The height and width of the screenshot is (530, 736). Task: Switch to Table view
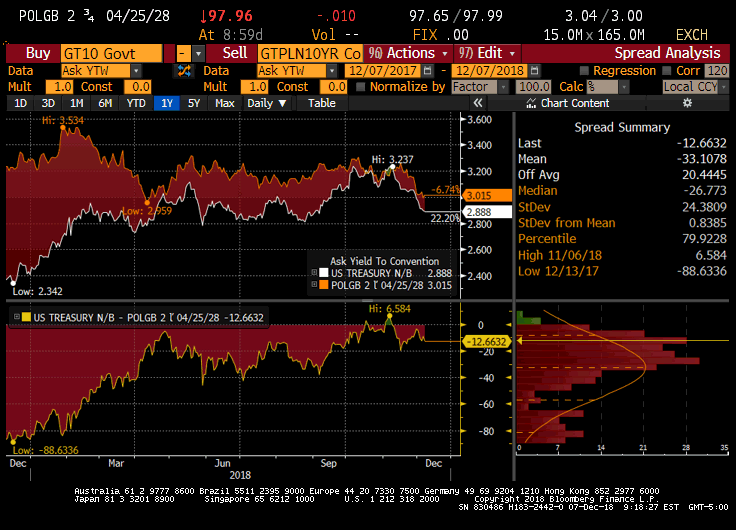[x=322, y=103]
